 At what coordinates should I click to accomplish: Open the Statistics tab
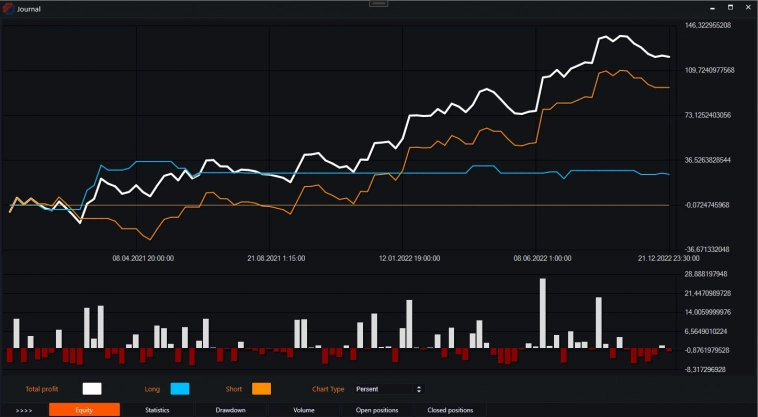[158, 410]
